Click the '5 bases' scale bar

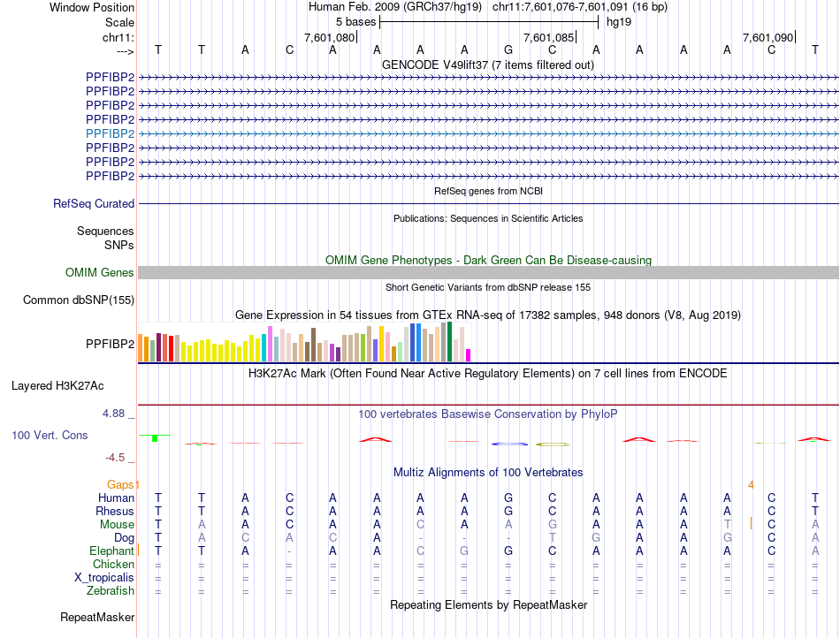click(489, 22)
